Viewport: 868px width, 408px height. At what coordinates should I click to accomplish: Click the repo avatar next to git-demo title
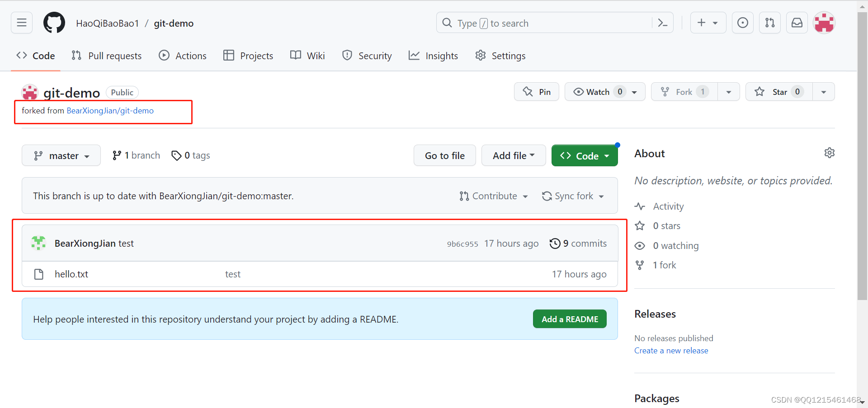[x=30, y=92]
